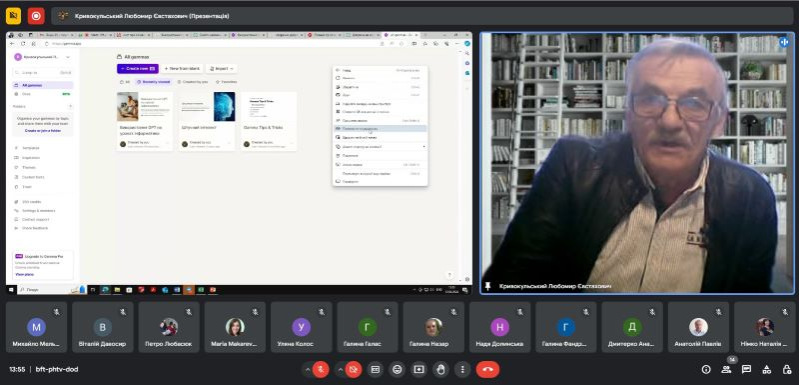Select Петро Любасюк participant tile
This screenshot has width=799, height=385.
tap(169, 327)
